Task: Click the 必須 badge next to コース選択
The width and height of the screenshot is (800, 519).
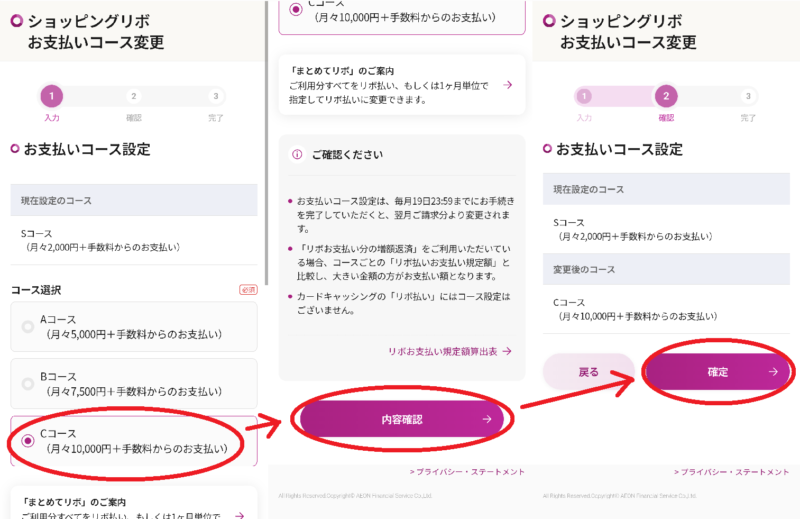Action: tap(248, 290)
